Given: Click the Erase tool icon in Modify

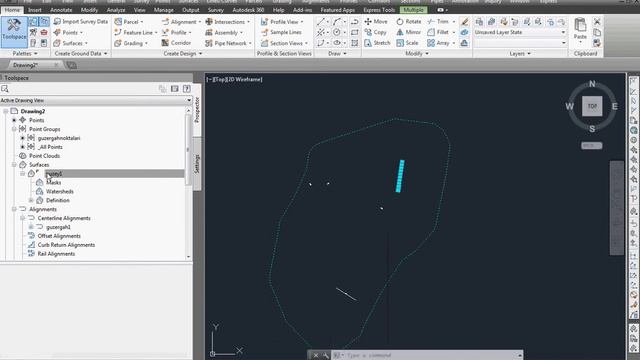Looking at the screenshot, I should point(464,22).
